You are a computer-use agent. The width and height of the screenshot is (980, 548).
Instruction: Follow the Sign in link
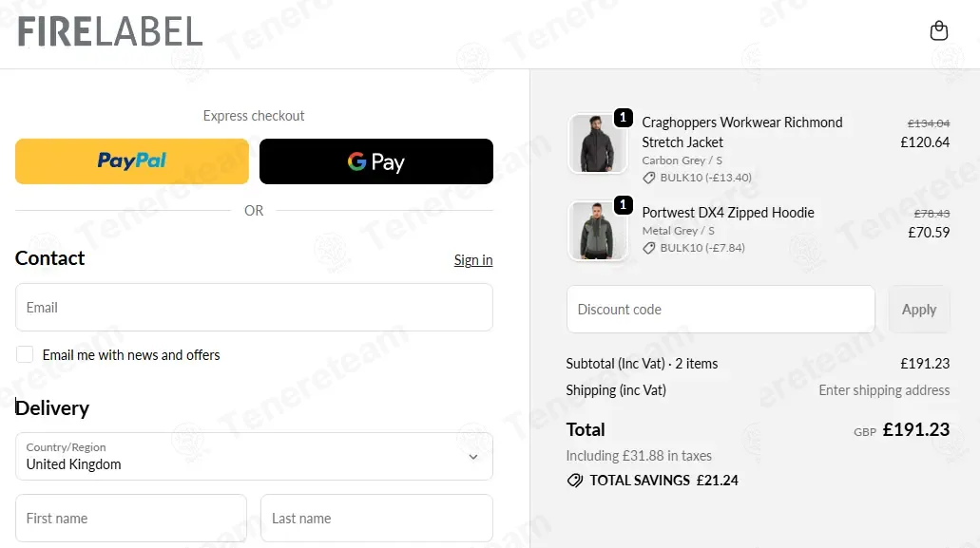point(473,260)
